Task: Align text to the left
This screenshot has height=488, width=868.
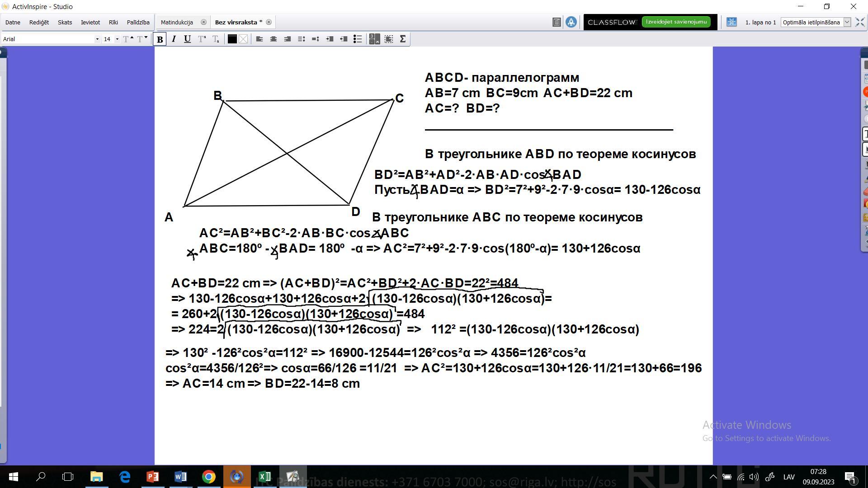Action: click(259, 39)
